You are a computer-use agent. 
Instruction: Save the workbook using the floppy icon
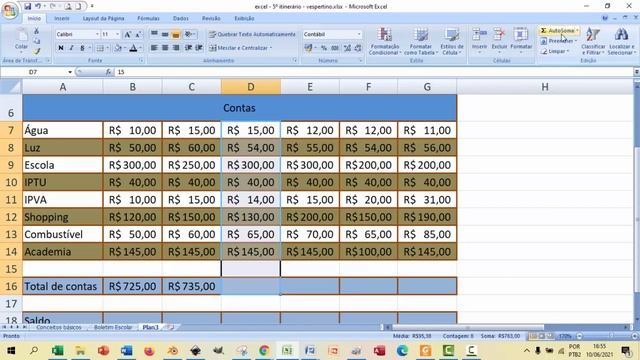(27, 6)
